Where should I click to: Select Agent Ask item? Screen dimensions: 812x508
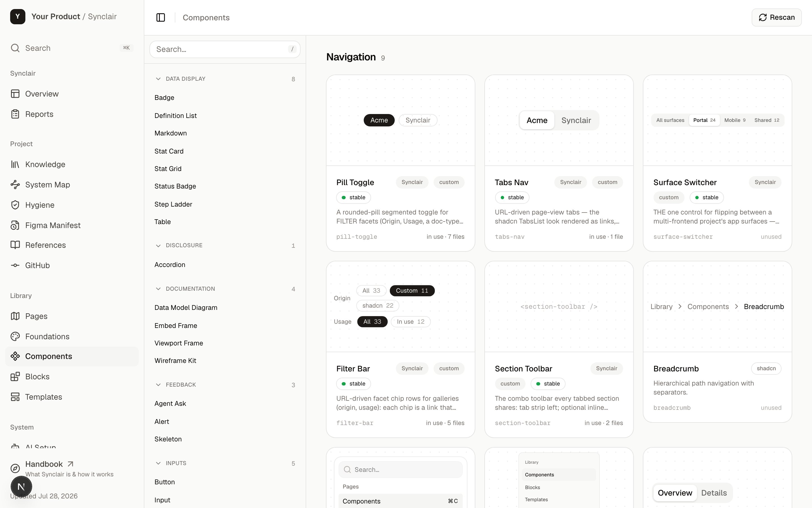pos(170,404)
